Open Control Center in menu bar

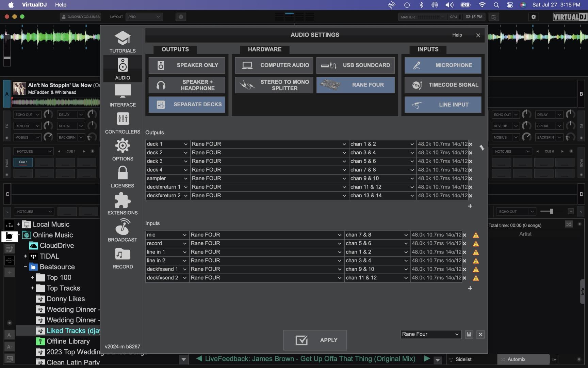510,5
